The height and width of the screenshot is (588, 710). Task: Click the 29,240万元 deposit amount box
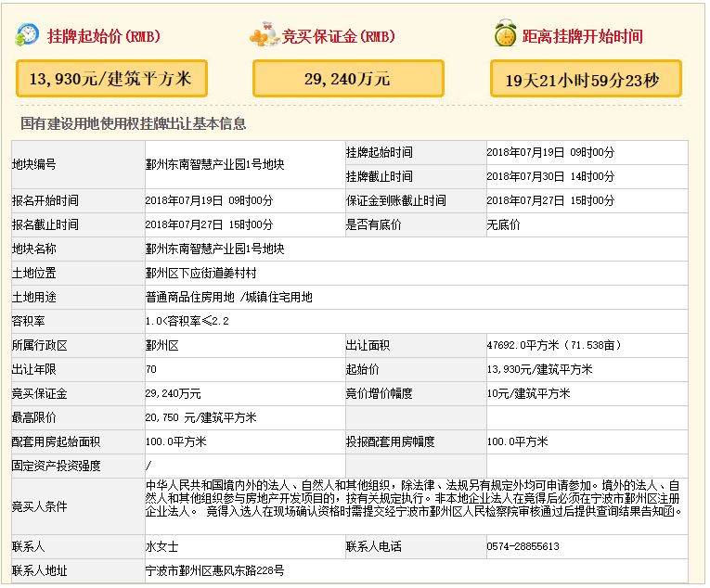(x=347, y=80)
